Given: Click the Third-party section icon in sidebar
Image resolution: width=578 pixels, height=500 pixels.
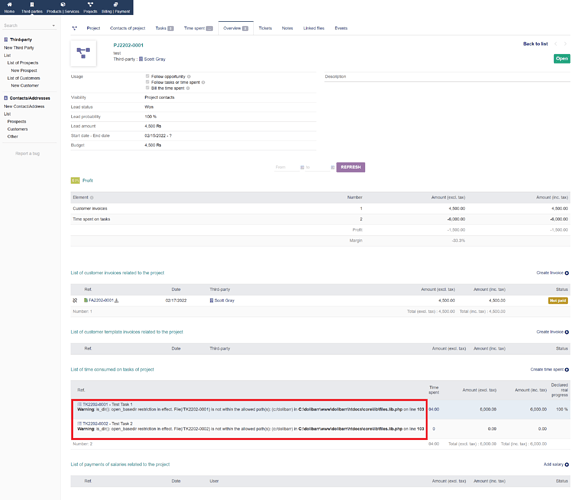Looking at the screenshot, I should [6, 39].
